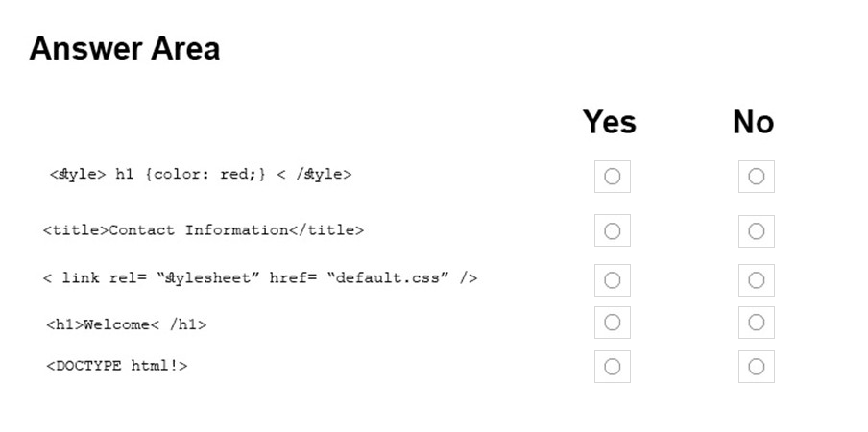868x432 pixels.
Task: Click the default.css href value text
Action: 387,277
